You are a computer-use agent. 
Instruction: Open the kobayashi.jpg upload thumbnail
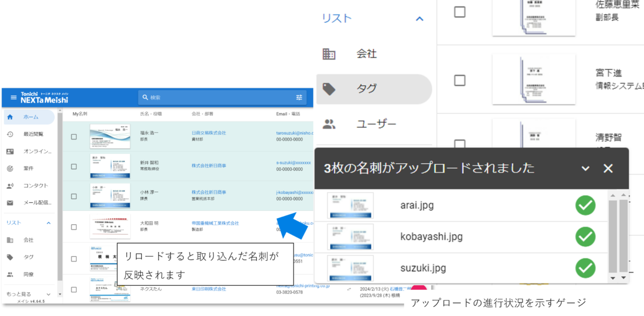pos(350,237)
